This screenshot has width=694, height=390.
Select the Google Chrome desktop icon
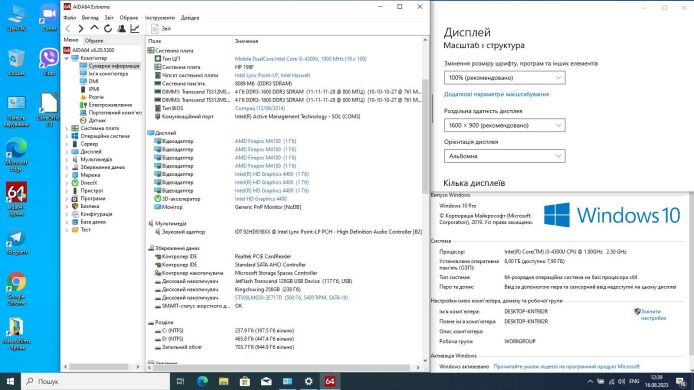16,289
